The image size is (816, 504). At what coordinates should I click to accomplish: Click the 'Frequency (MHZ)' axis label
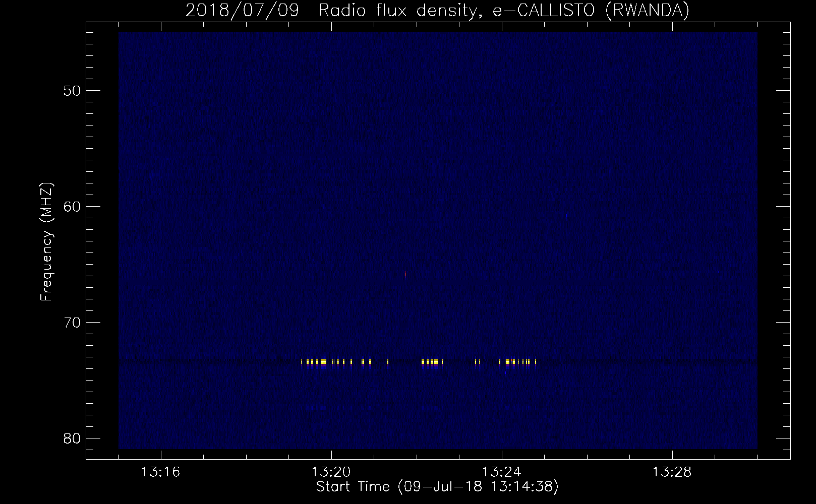tap(46, 242)
